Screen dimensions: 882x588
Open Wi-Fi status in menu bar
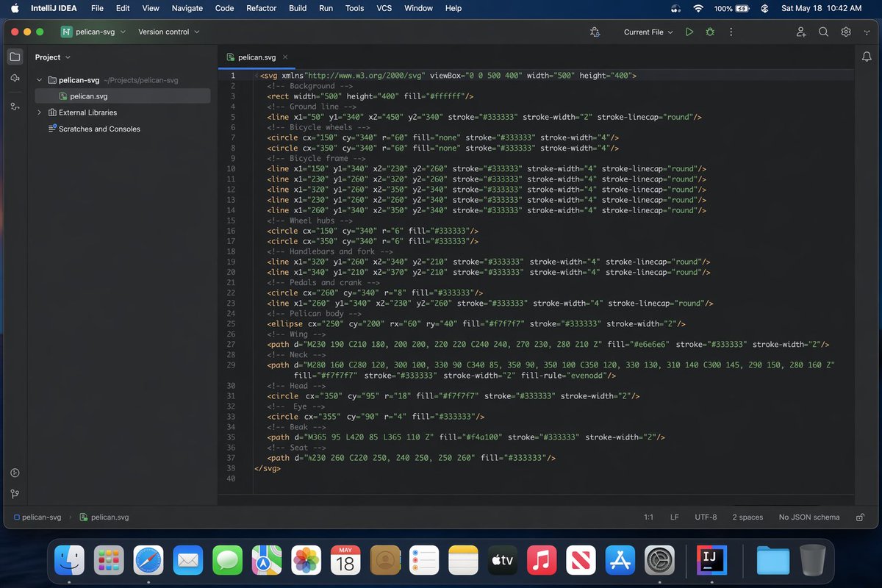tap(698, 8)
